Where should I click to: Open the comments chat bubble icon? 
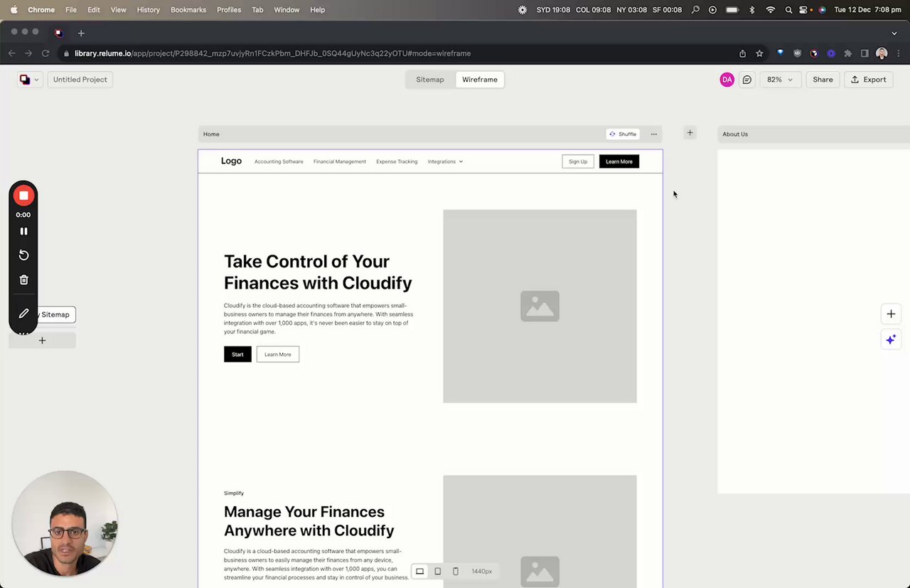click(746, 80)
